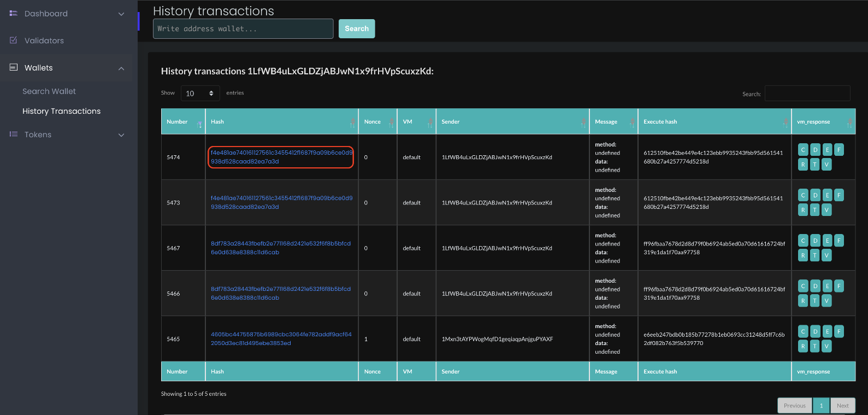
Task: Click the F button in row 5473
Action: [839, 195]
